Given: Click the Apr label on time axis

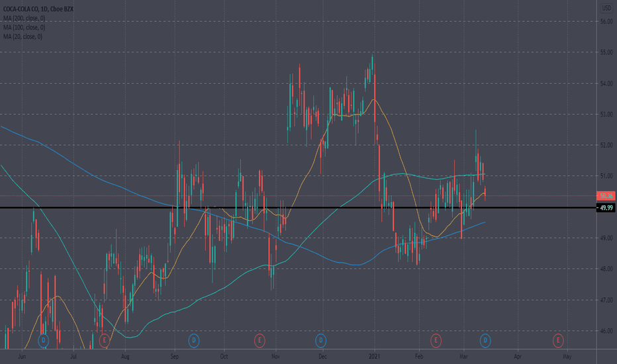Looking at the screenshot, I should coord(518,357).
